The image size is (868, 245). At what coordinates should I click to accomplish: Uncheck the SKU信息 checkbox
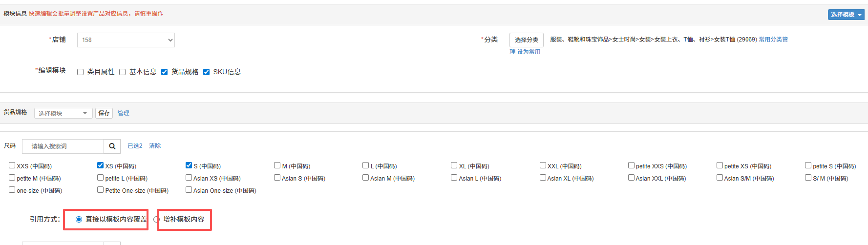[x=207, y=72]
